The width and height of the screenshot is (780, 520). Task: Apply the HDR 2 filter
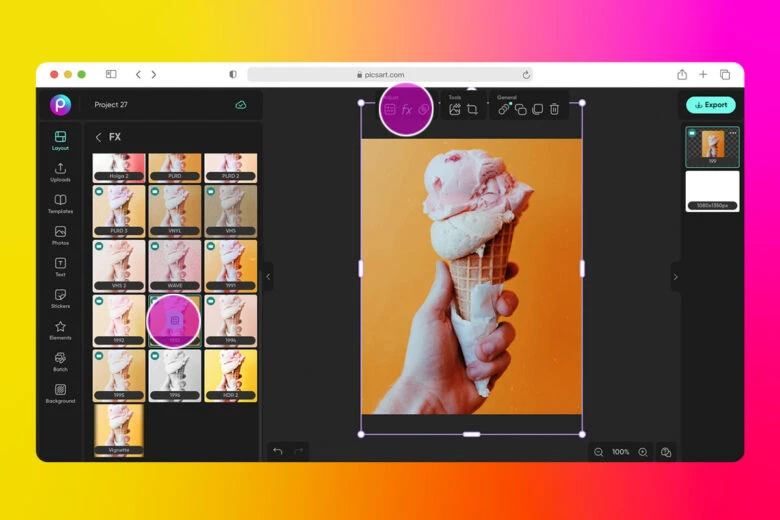[230, 374]
